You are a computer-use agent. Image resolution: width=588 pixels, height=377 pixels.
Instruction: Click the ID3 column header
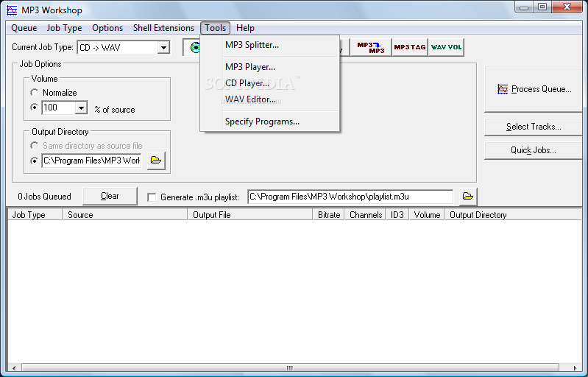(x=397, y=215)
